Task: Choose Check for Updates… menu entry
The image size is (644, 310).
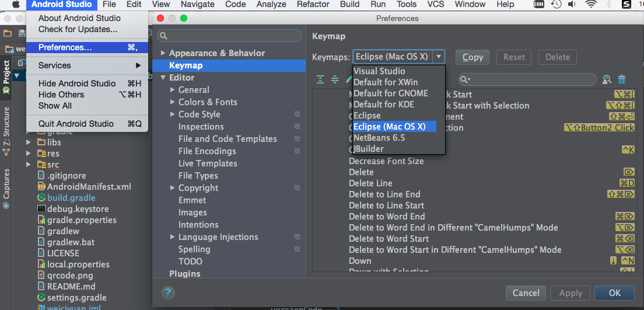Action: click(87, 29)
